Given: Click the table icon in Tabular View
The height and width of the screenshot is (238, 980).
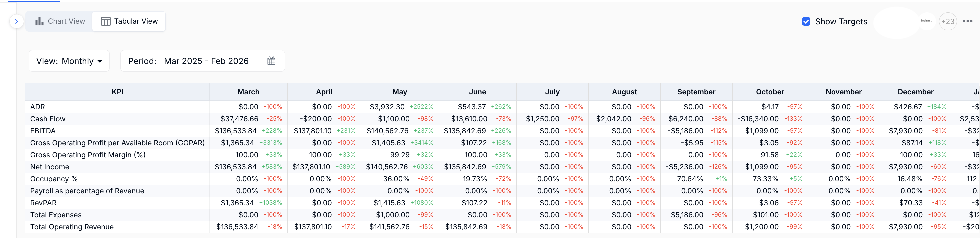Looking at the screenshot, I should pyautogui.click(x=105, y=21).
